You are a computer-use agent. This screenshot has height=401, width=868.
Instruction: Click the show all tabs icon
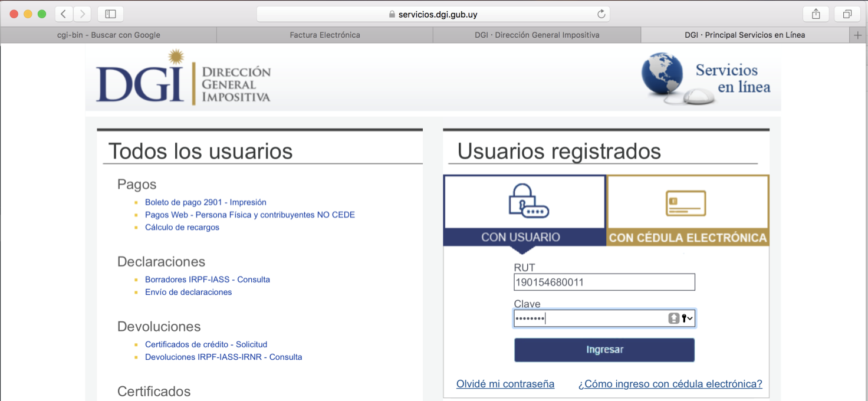pyautogui.click(x=847, y=14)
